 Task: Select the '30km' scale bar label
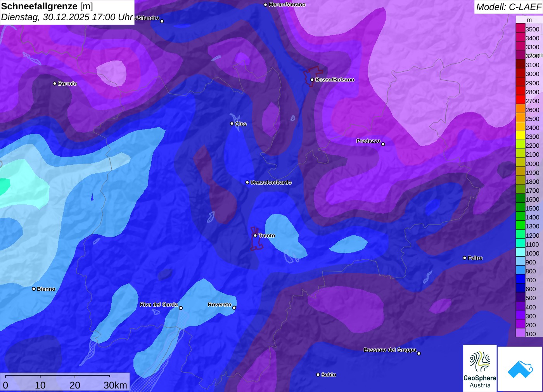[x=115, y=385]
